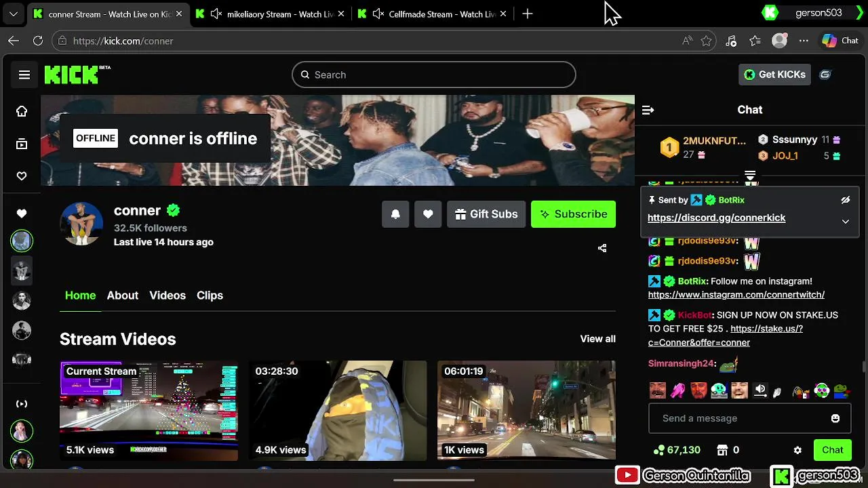This screenshot has width=868, height=488.
Task: Open the browser Favorites list icon
Action: [x=755, y=41]
